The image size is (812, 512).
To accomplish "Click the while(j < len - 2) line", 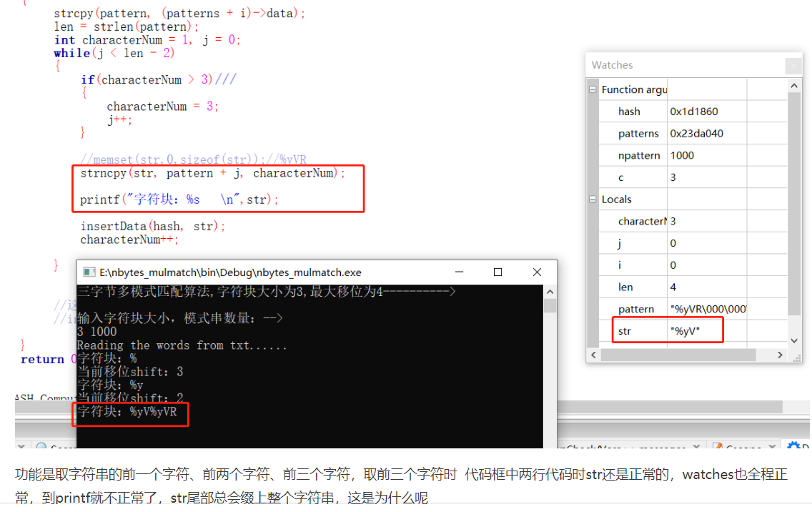I will [114, 54].
